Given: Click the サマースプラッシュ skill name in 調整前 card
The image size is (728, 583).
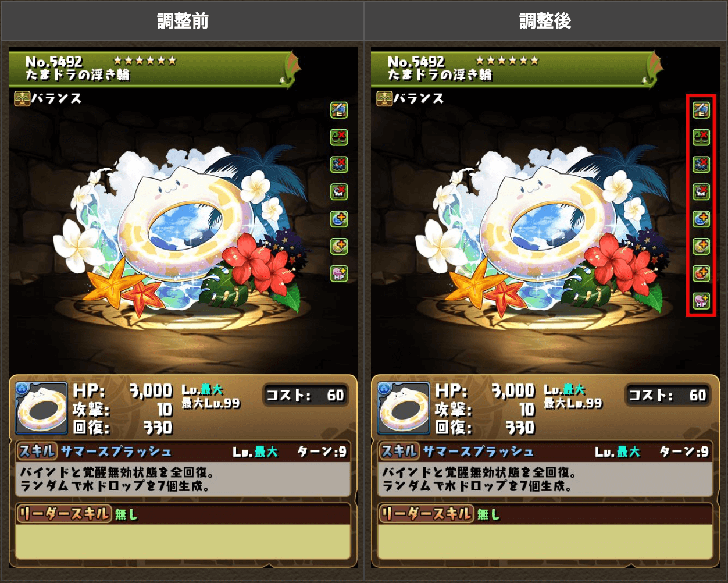Looking at the screenshot, I should [116, 452].
